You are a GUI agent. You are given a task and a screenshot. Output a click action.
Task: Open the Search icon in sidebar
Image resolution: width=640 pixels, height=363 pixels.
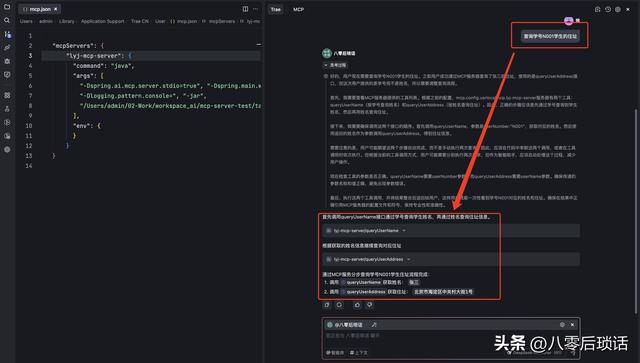[7, 20]
